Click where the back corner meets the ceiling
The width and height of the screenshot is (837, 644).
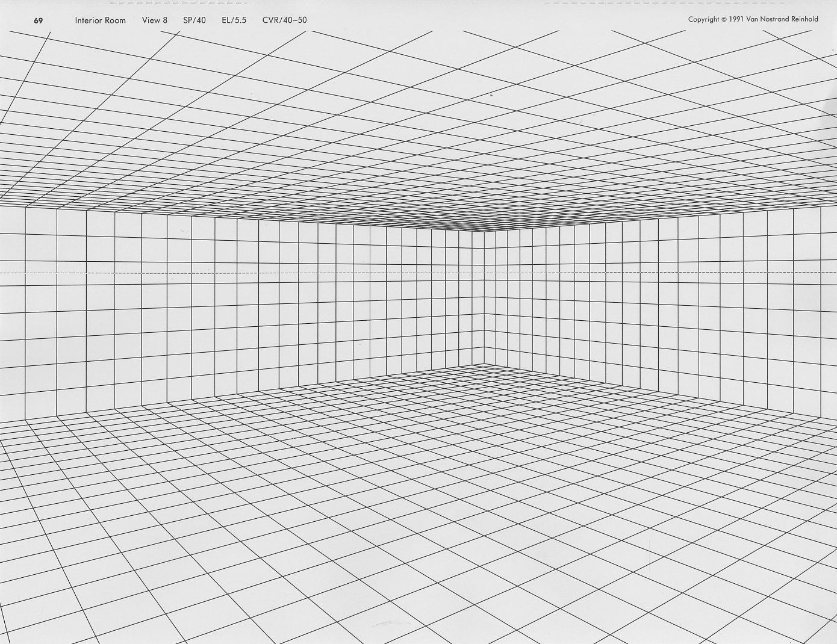coord(484,232)
